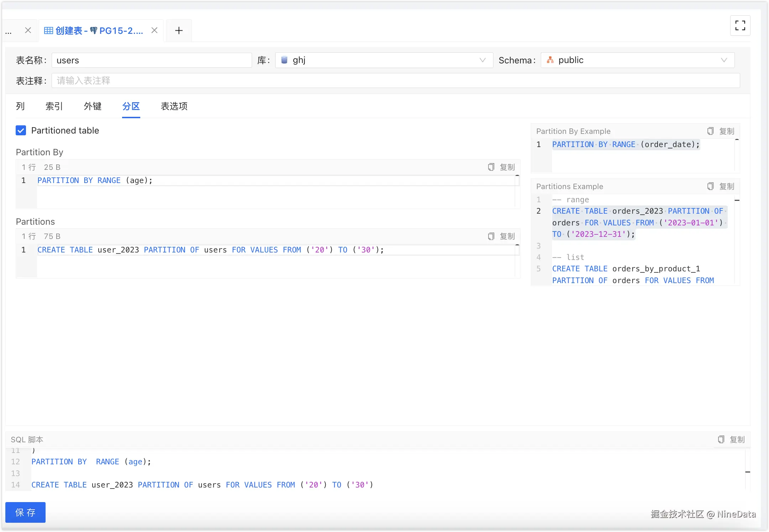This screenshot has height=532, width=769.
Task: Copy the Partitions Example code
Action: [x=721, y=186]
